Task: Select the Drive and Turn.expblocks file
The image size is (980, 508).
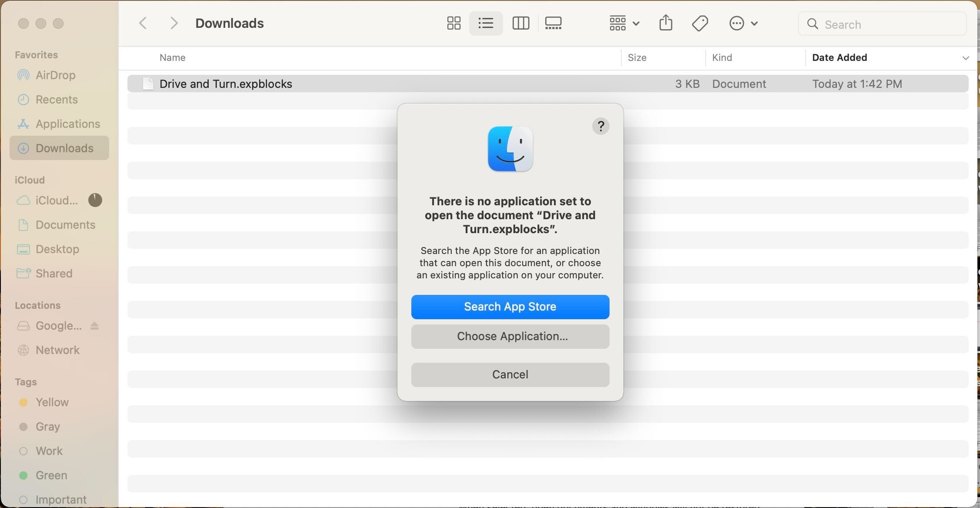Action: [x=548, y=84]
